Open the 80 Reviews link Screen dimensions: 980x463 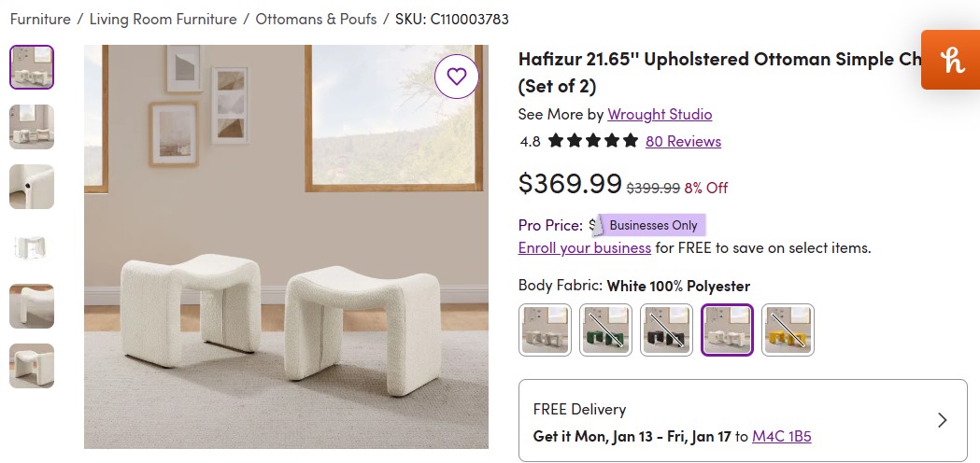click(x=683, y=141)
